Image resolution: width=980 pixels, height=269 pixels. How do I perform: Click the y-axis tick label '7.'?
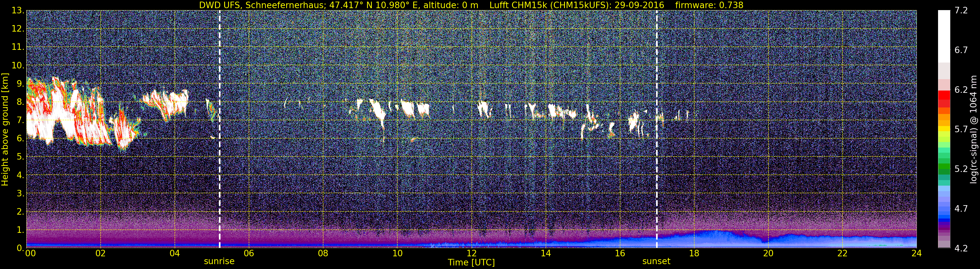(x=20, y=120)
